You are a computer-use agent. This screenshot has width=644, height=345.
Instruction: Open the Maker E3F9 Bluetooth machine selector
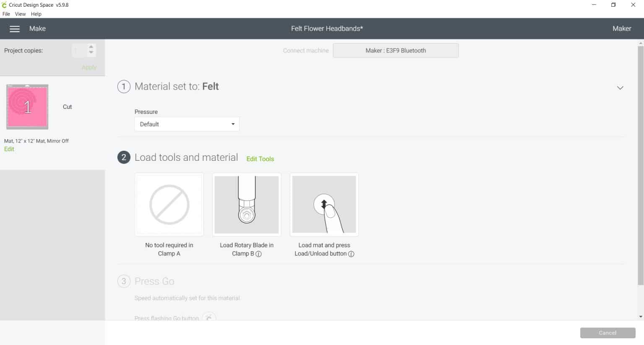pyautogui.click(x=395, y=51)
